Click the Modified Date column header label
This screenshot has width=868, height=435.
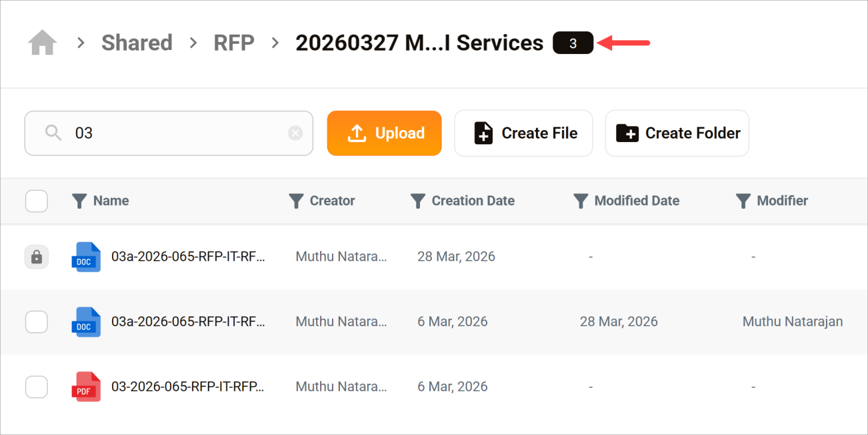coord(637,201)
